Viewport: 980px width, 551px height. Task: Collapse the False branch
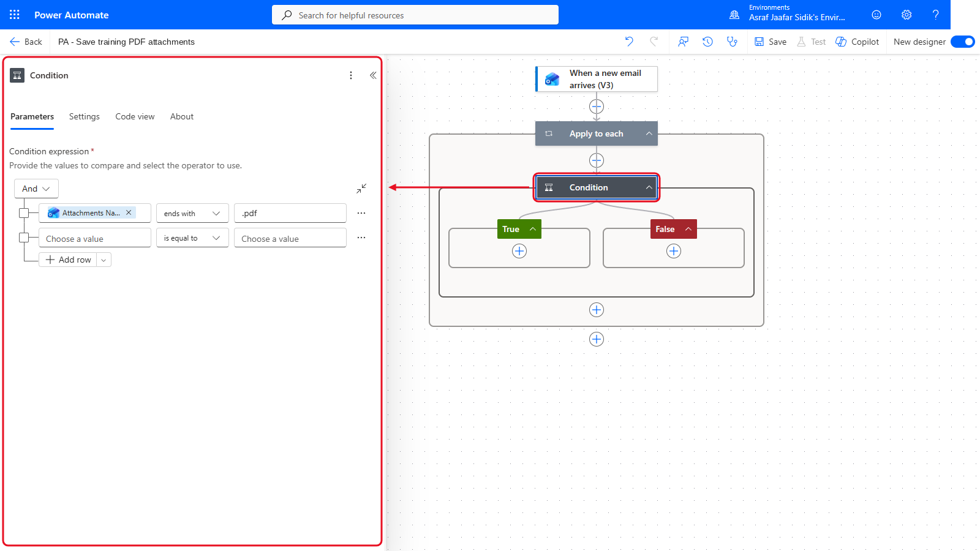pos(688,229)
